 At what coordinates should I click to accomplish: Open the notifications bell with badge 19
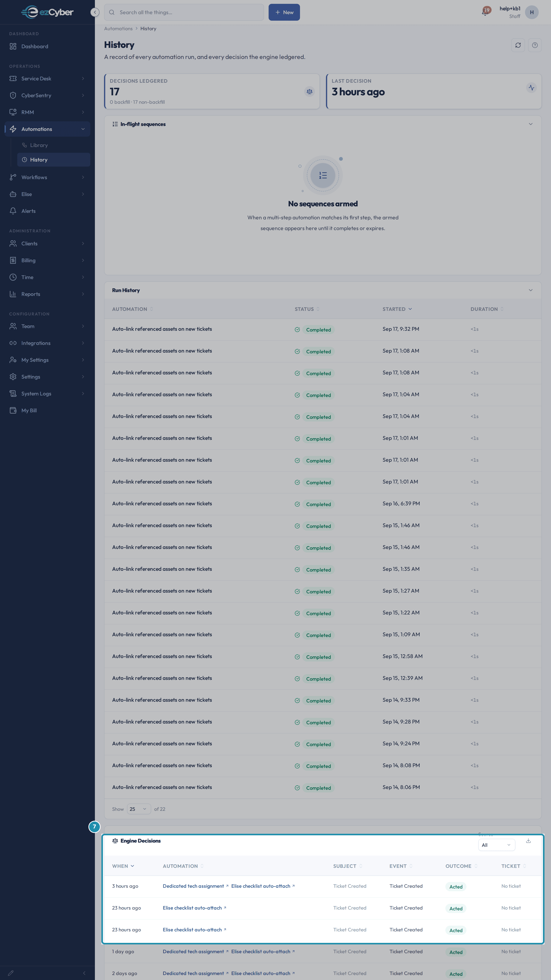pos(485,12)
